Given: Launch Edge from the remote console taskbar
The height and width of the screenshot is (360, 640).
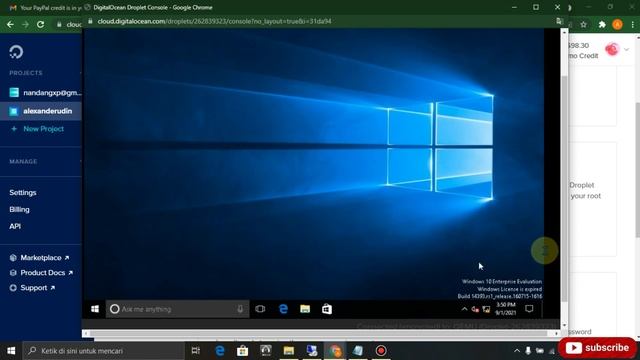Looking at the screenshot, I should pos(283,309).
